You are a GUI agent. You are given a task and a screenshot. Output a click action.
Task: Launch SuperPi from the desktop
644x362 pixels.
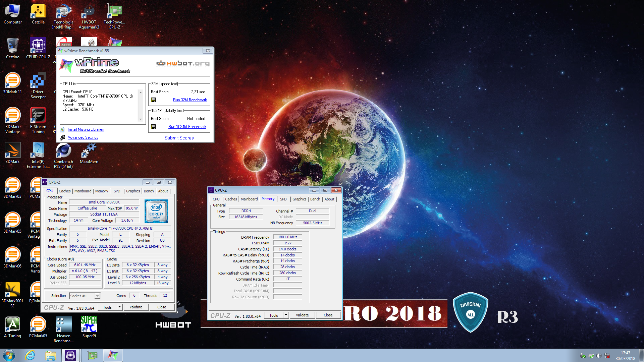click(x=89, y=327)
